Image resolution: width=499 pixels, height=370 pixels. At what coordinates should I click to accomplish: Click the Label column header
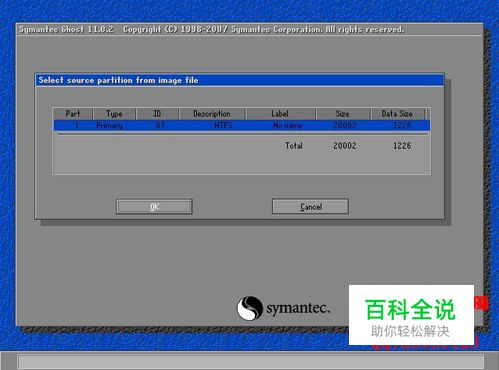tap(280, 114)
